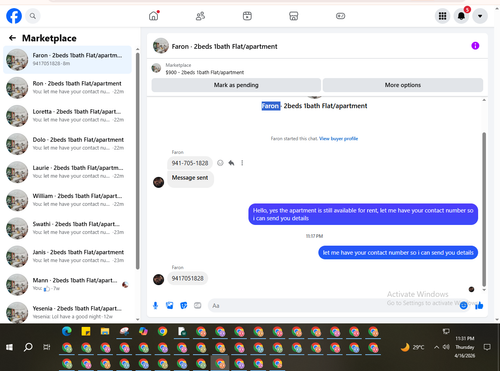Open the notifications bell

[461, 16]
